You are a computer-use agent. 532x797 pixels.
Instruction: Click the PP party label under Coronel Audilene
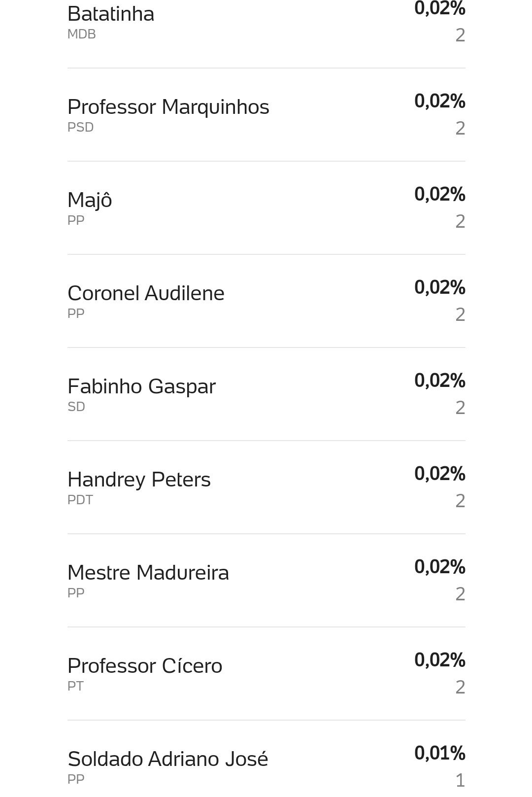[76, 313]
